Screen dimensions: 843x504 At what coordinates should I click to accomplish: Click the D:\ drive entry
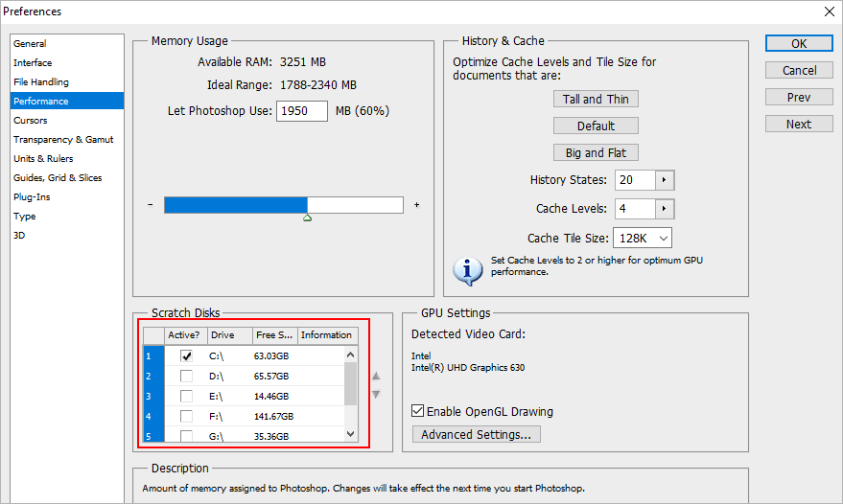[x=216, y=377]
